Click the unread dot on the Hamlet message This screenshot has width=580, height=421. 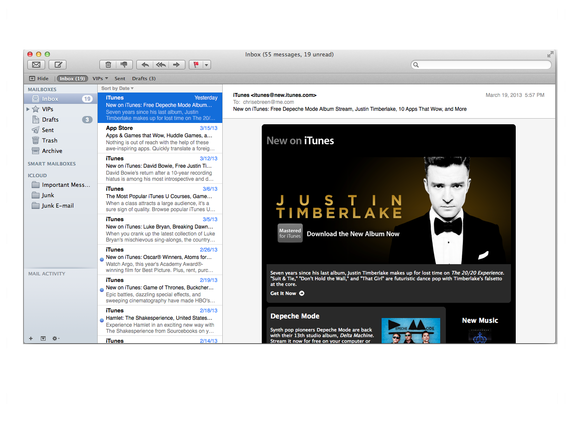pos(102,320)
